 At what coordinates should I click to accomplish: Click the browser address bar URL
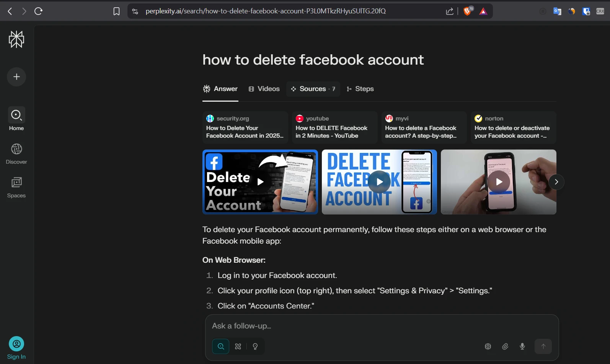(x=266, y=11)
